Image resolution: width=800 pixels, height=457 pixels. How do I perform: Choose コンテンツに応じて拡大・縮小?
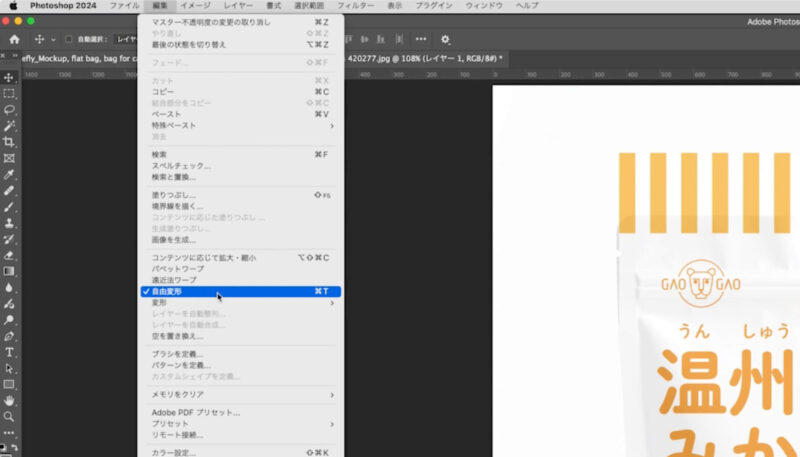(241, 258)
